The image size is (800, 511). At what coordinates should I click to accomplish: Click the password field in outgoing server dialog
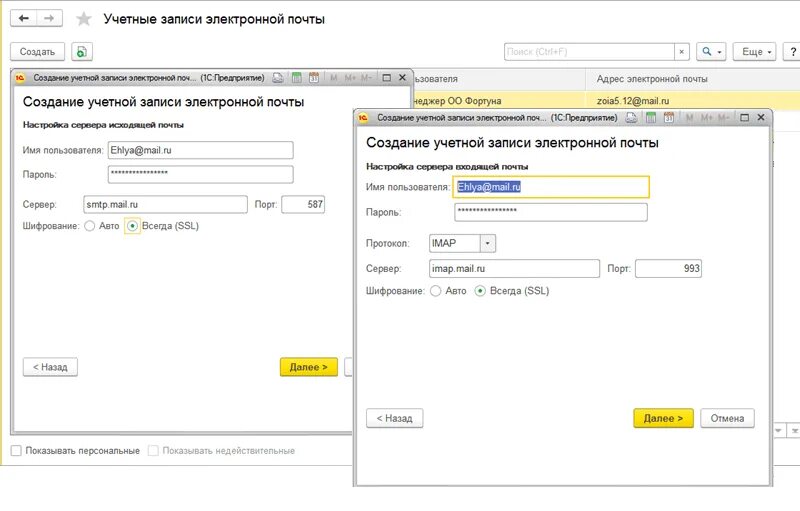coord(201,174)
